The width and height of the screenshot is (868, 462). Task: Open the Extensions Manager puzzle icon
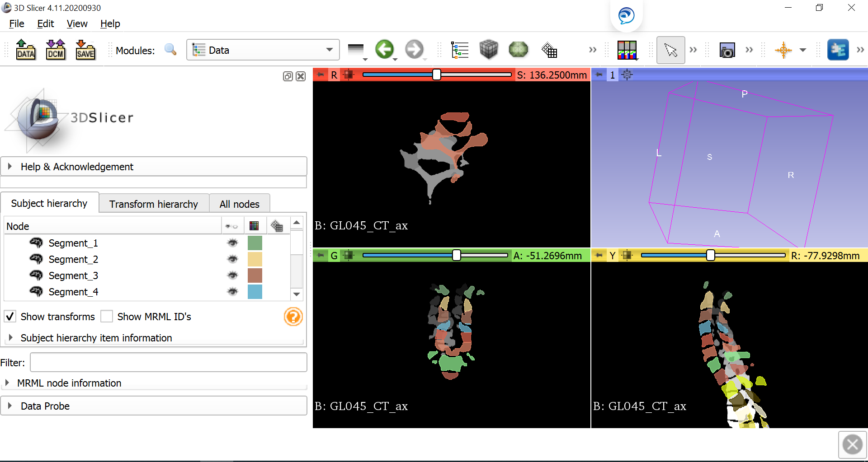click(x=839, y=50)
